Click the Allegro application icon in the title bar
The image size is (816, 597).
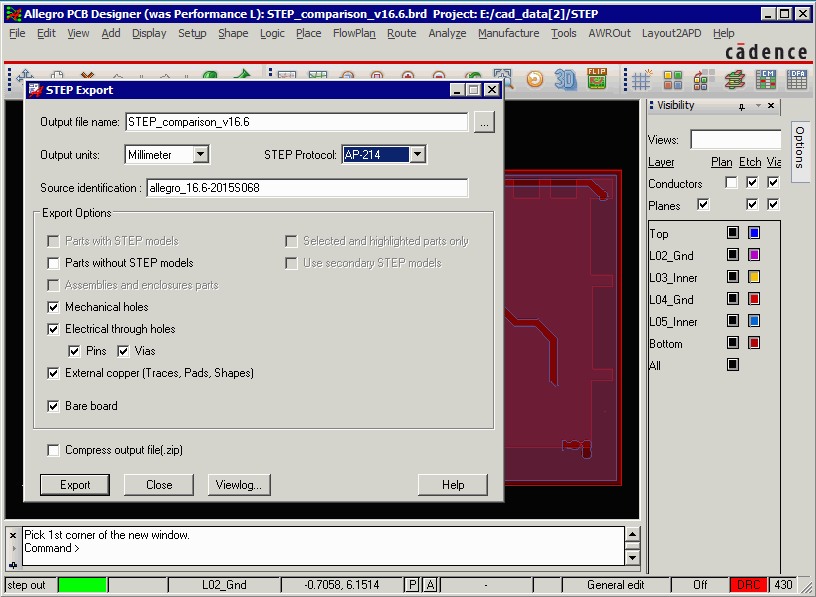[x=14, y=14]
